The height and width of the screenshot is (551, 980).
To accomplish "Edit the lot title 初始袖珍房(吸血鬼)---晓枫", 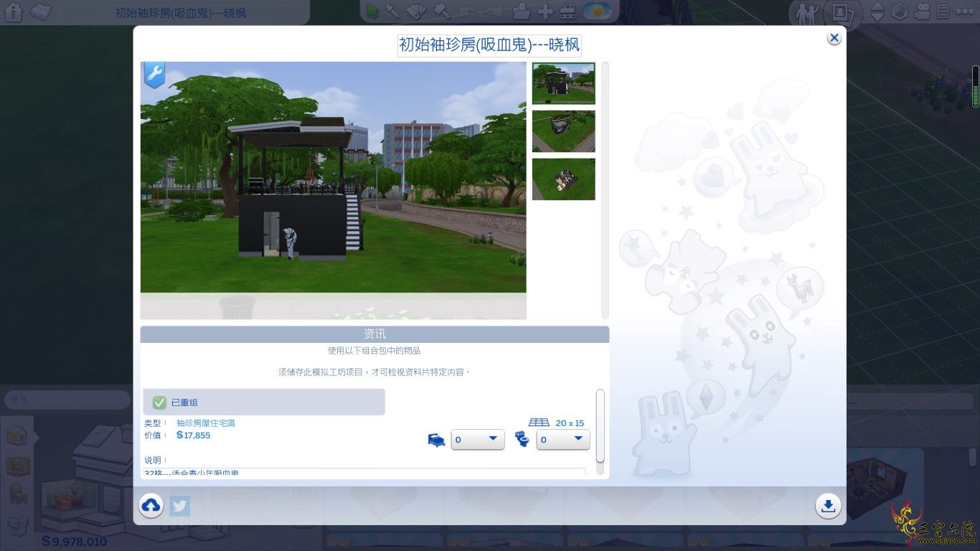I will pyautogui.click(x=489, y=44).
